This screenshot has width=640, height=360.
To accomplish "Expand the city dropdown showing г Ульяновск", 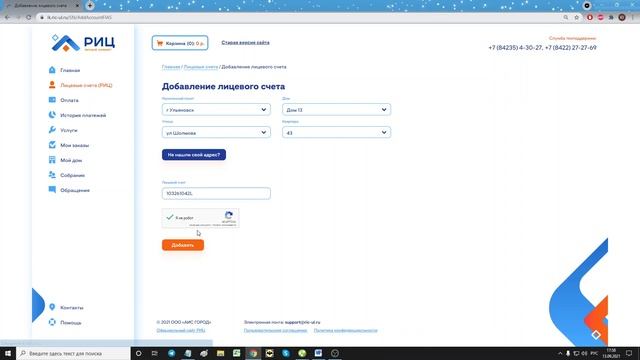I will tap(216, 109).
